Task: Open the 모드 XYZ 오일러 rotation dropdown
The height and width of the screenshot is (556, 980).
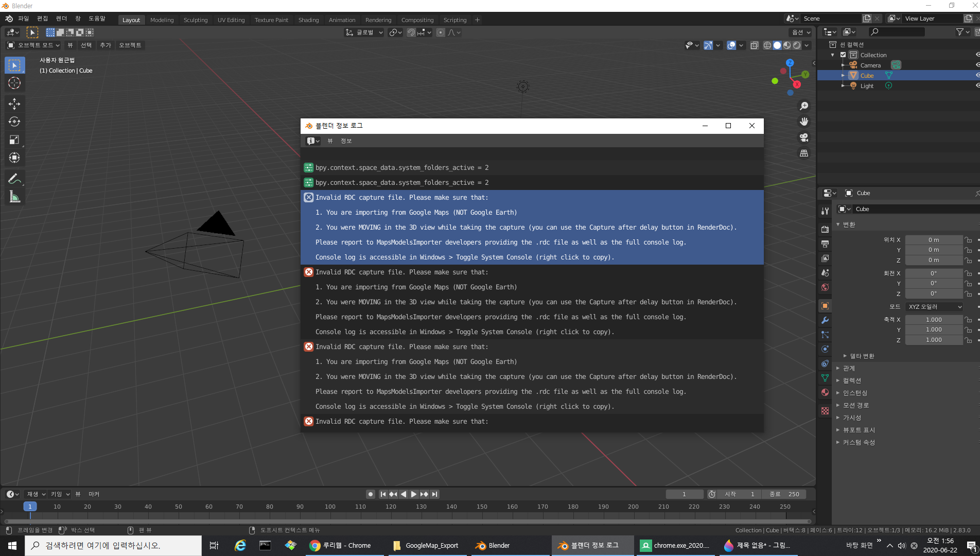Action: click(x=934, y=306)
